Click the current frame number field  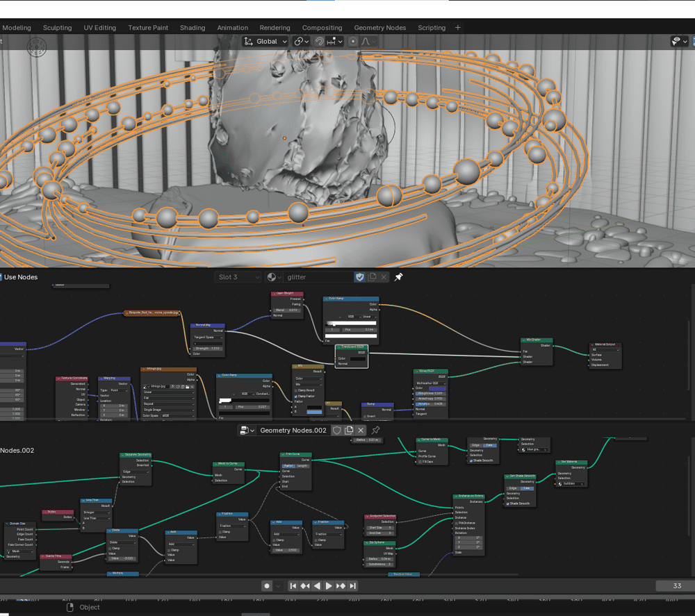point(675,586)
